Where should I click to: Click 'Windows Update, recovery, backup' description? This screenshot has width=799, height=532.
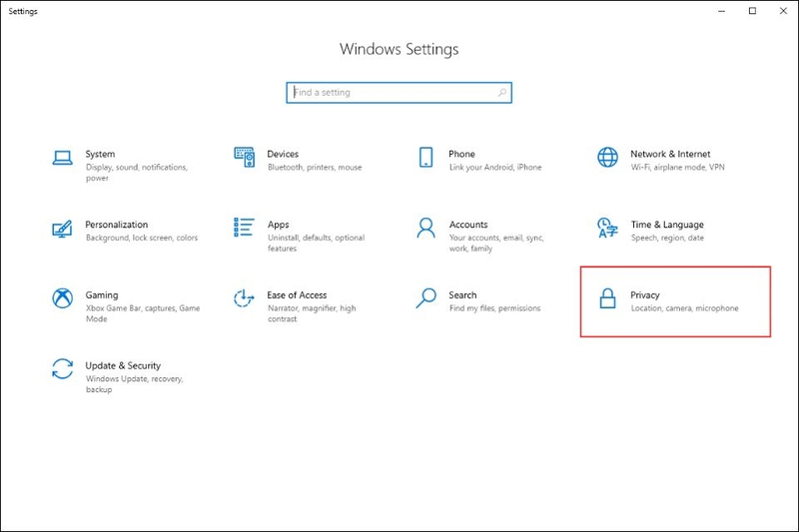click(x=135, y=384)
